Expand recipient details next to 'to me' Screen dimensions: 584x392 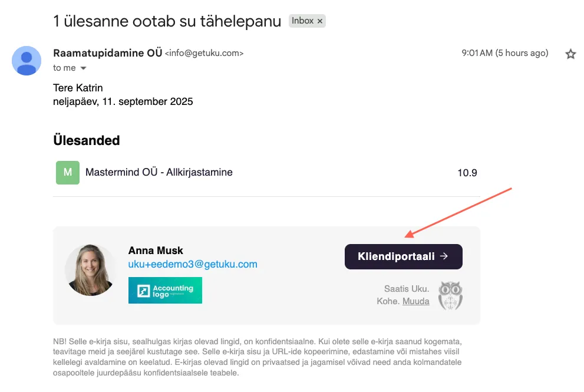pyautogui.click(x=84, y=68)
